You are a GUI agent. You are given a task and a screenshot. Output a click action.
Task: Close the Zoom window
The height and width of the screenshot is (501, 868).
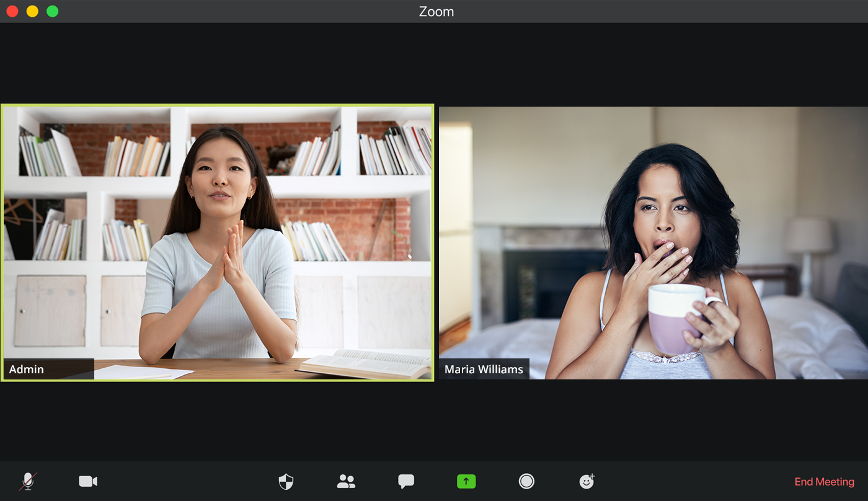point(12,11)
